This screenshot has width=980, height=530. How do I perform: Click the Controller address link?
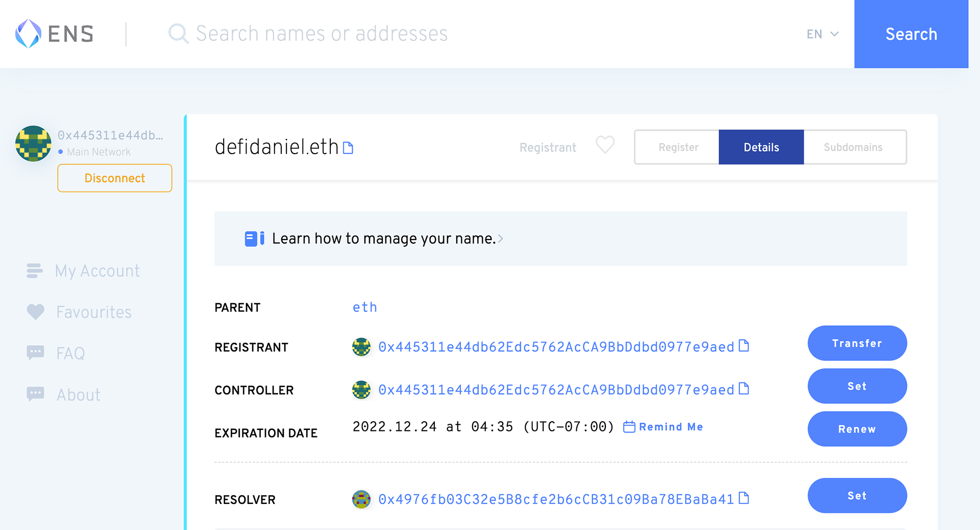[556, 390]
